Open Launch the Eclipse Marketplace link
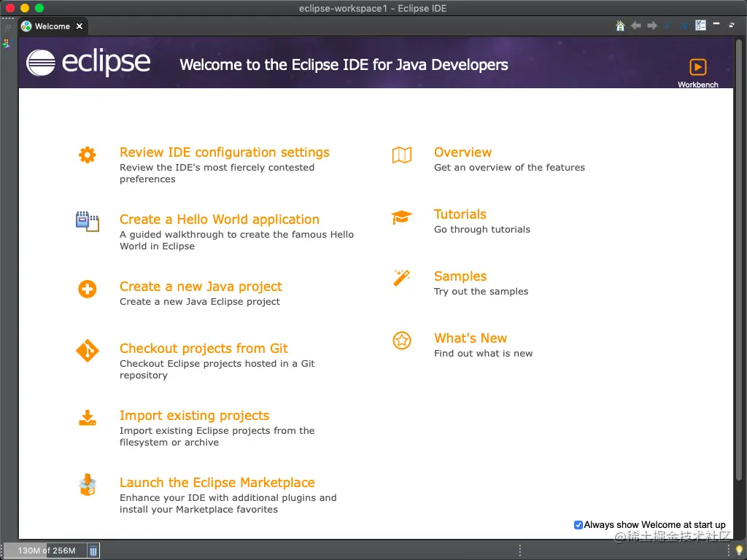Screen dimensions: 747x560 (x=217, y=483)
